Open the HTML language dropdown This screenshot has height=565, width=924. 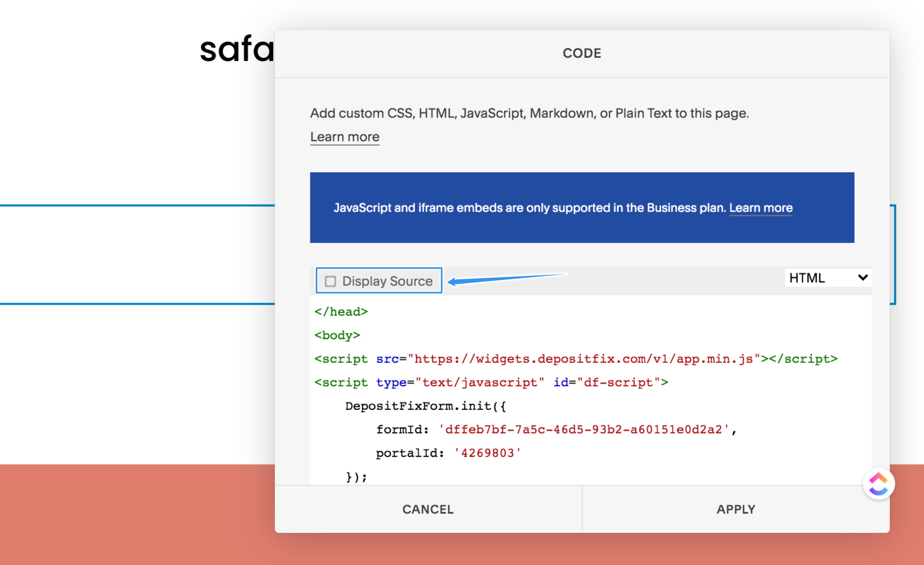point(827,278)
